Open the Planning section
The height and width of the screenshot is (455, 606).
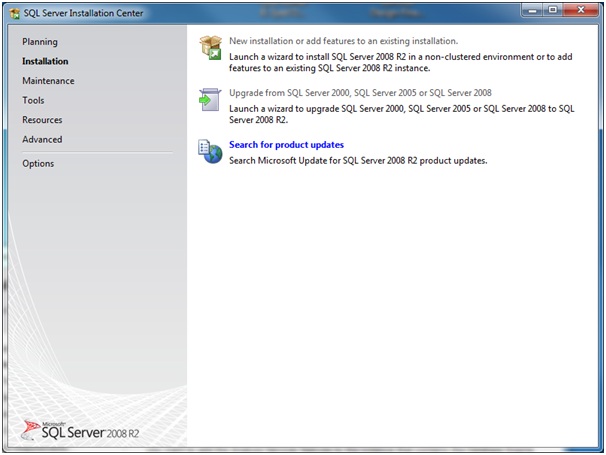click(40, 42)
